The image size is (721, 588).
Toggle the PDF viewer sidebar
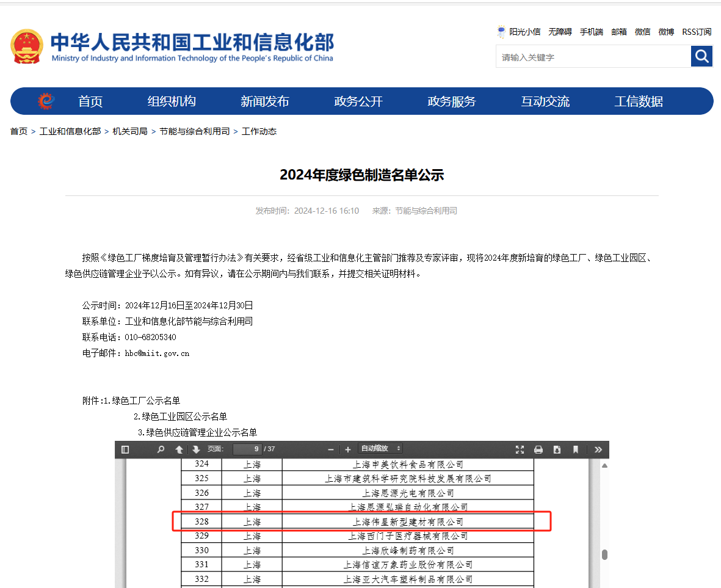point(125,449)
